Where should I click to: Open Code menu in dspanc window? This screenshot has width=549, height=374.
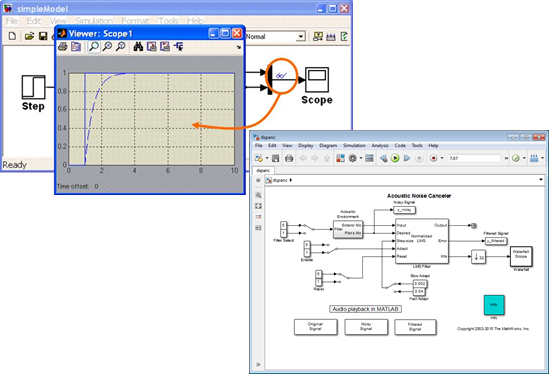[400, 146]
